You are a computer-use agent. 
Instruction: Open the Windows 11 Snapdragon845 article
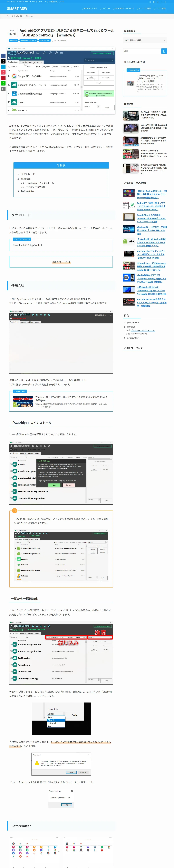point(152,290)
